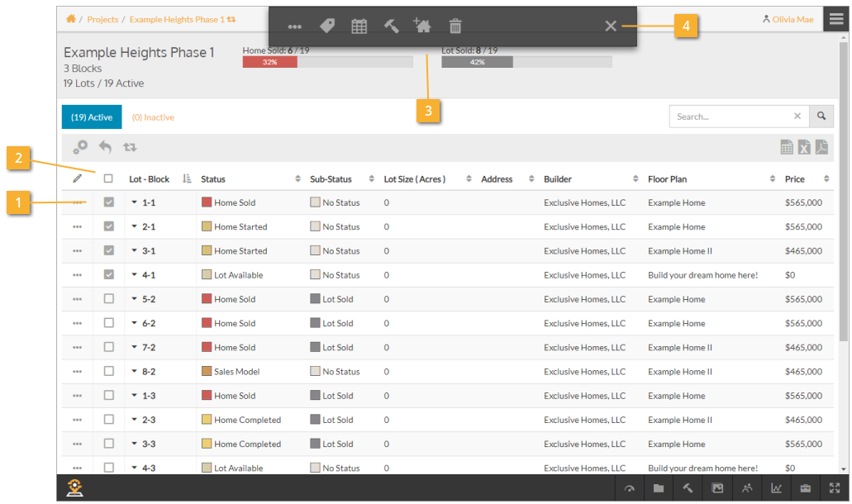
Task: Export the lot table to Excel
Action: [804, 147]
